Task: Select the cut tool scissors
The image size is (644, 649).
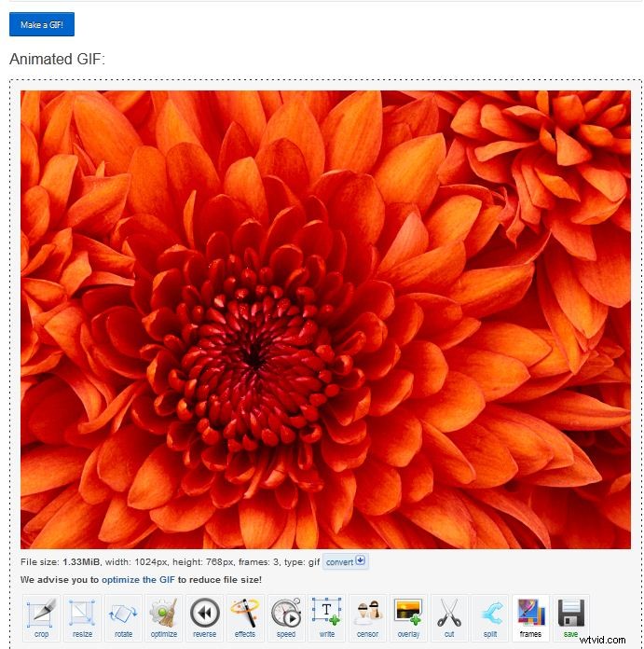Action: click(x=449, y=617)
